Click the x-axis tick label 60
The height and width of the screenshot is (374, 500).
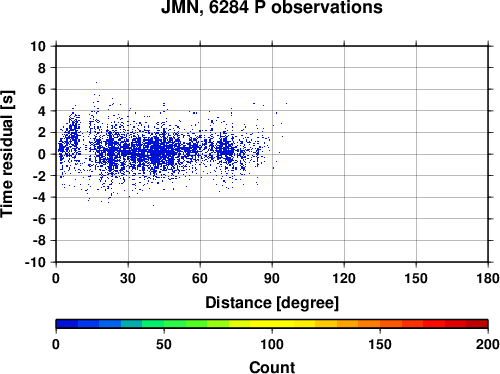tap(200, 278)
